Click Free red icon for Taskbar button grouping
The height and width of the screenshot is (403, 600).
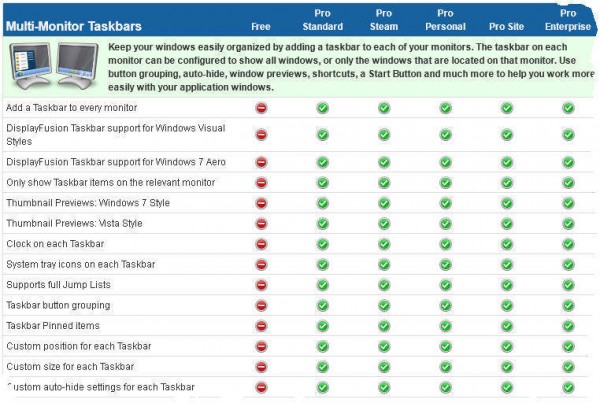pyautogui.click(x=261, y=305)
